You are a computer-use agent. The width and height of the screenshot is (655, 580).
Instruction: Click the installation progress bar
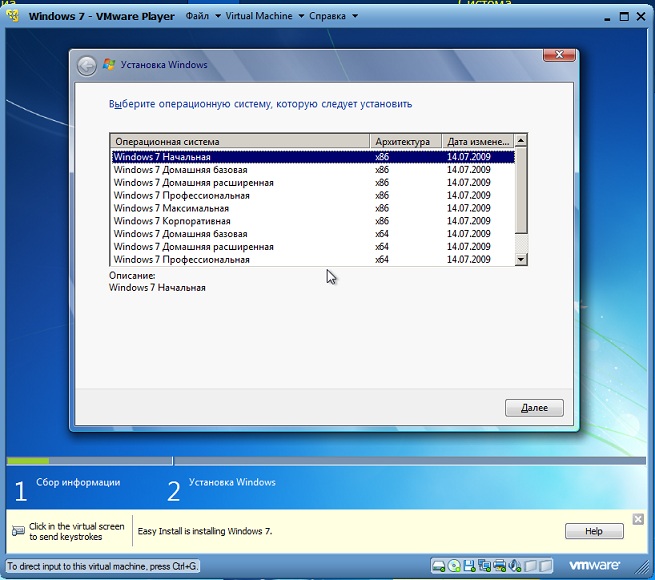pyautogui.click(x=326, y=461)
